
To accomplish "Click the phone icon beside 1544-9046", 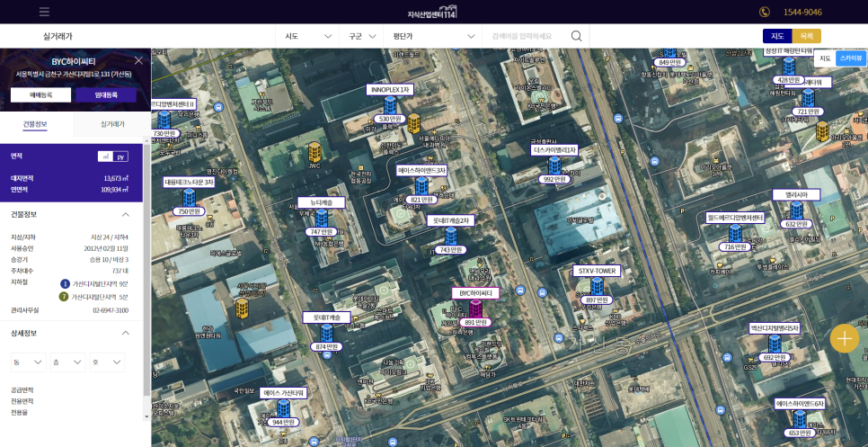I will pyautogui.click(x=765, y=12).
